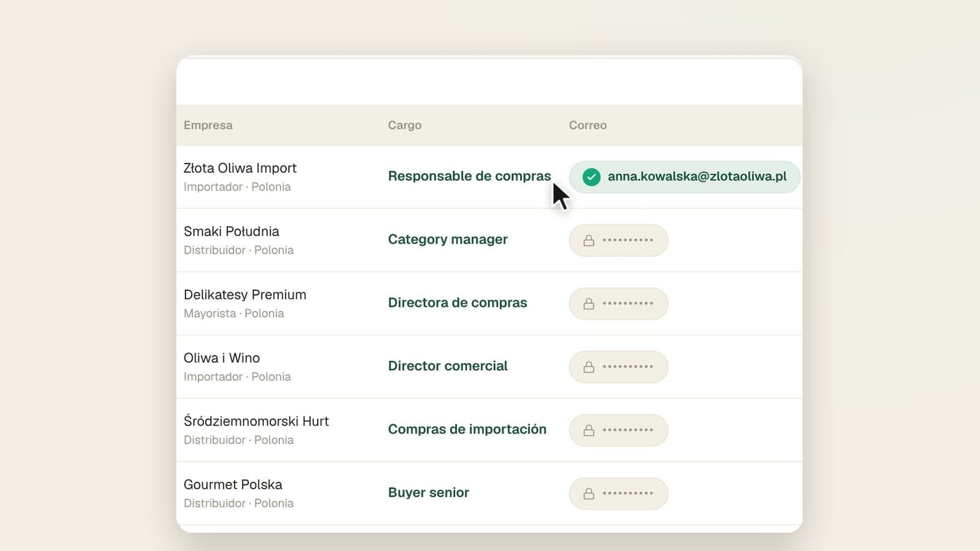
Task: Click Importador · Polonia under Oliwa i Wino
Action: click(237, 377)
